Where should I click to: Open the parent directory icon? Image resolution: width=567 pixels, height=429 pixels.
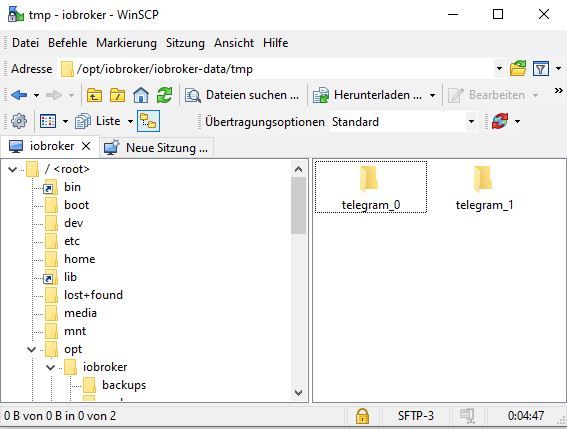(x=94, y=95)
